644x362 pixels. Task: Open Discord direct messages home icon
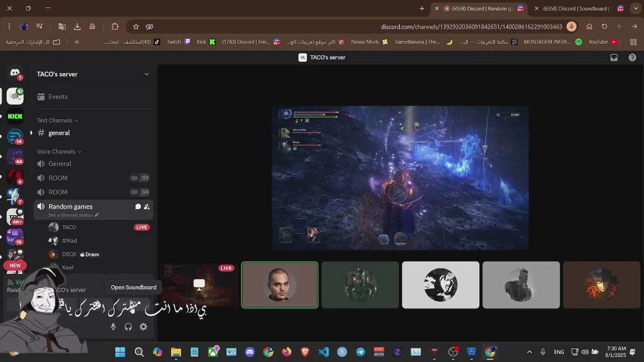pos(15,73)
